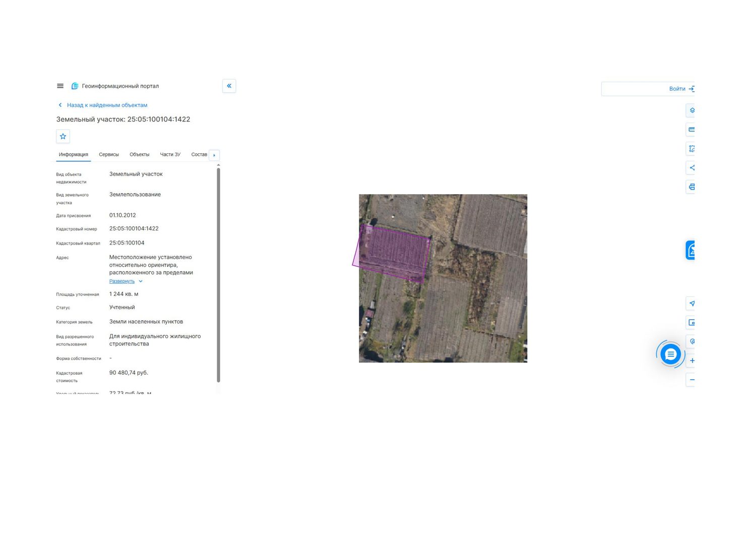Click the value Земли населенных пунктов
The height and width of the screenshot is (535, 756).
pyautogui.click(x=146, y=322)
